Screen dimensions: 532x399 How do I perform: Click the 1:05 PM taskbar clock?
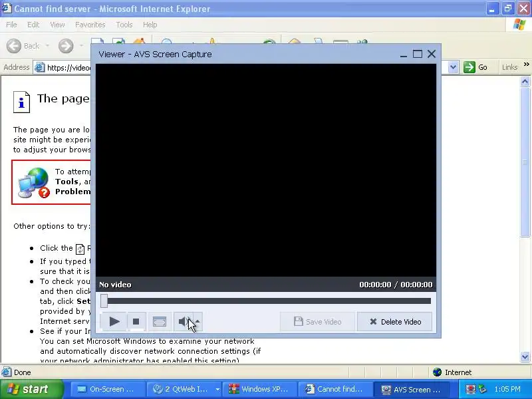(507, 389)
